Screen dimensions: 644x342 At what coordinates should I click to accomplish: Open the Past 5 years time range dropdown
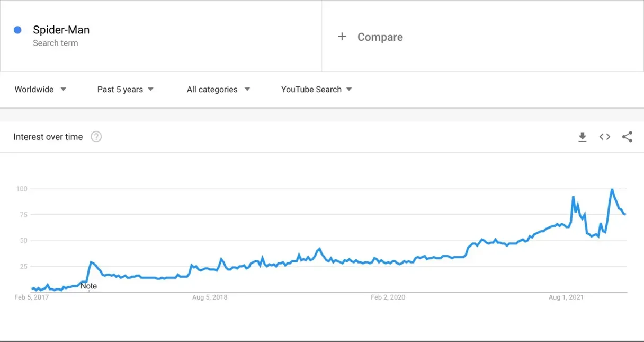point(126,90)
